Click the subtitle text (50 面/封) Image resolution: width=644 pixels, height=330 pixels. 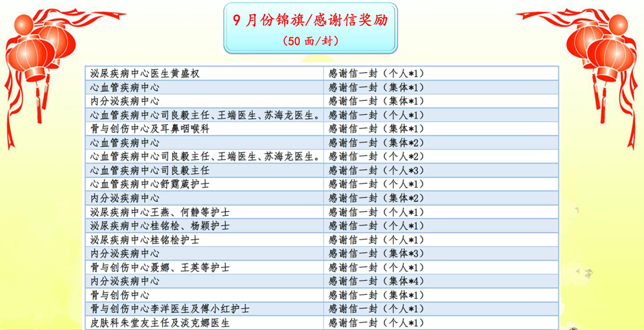pyautogui.click(x=310, y=41)
